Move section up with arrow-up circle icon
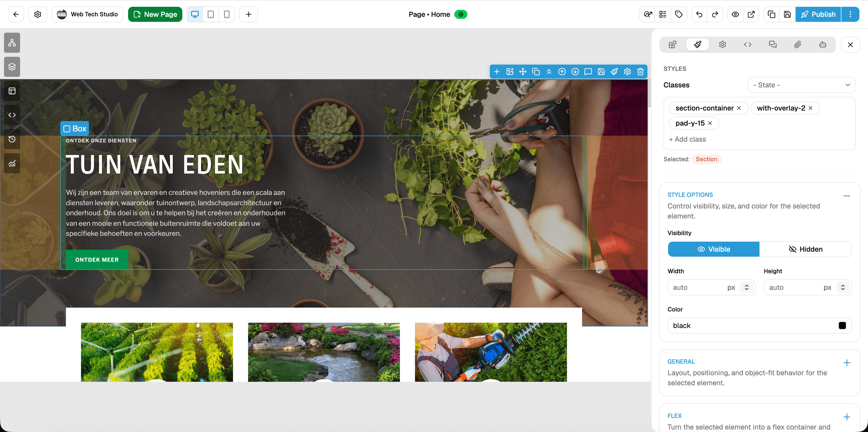Image resolution: width=868 pixels, height=432 pixels. 562,71
